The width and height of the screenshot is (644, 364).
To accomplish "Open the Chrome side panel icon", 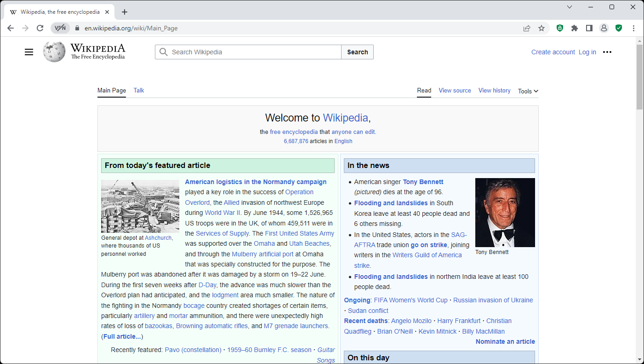I will click(x=589, y=28).
